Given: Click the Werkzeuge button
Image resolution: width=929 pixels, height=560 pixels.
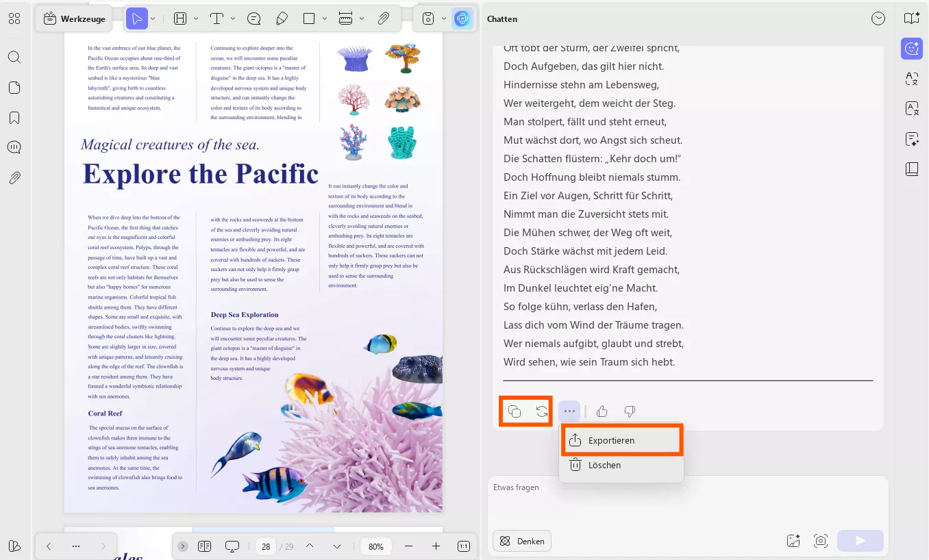Looking at the screenshot, I should pos(74,19).
